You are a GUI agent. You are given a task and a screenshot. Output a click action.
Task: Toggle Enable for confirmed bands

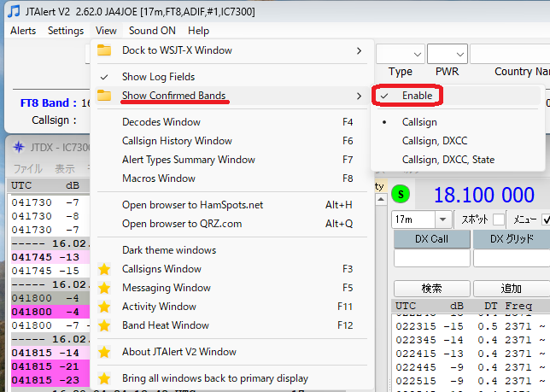[456, 96]
